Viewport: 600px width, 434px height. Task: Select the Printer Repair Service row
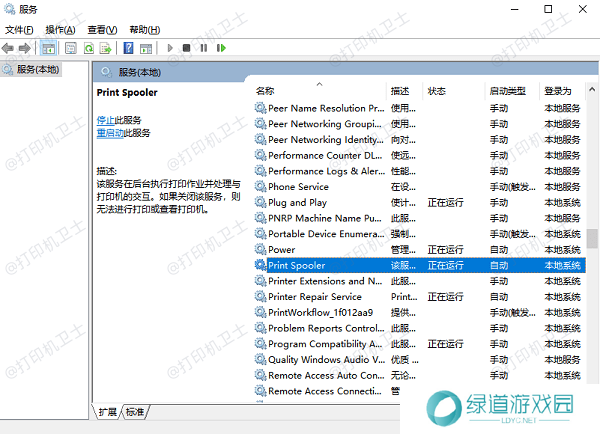tap(419, 297)
